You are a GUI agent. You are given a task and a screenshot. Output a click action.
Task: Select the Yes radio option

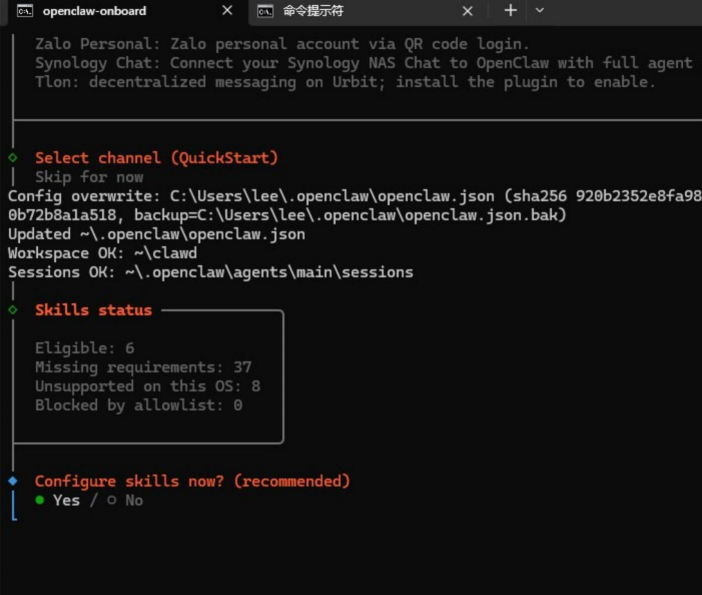58,500
